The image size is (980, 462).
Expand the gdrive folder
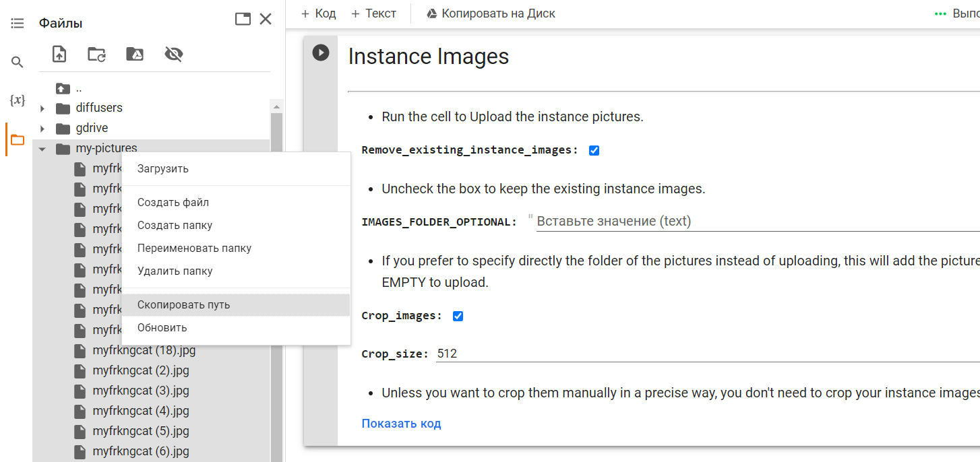pos(42,129)
